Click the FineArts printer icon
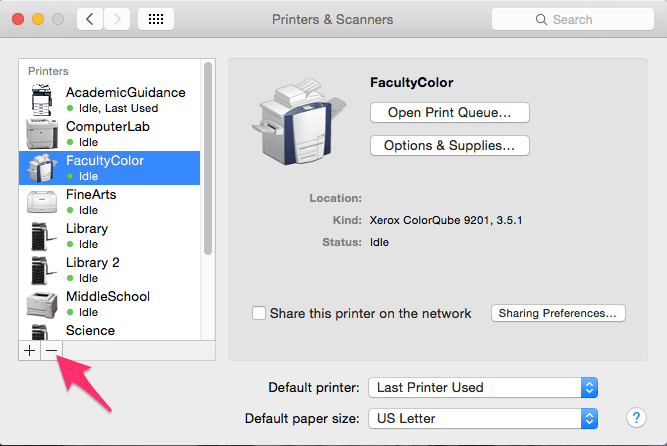The image size is (667, 446). [42, 202]
